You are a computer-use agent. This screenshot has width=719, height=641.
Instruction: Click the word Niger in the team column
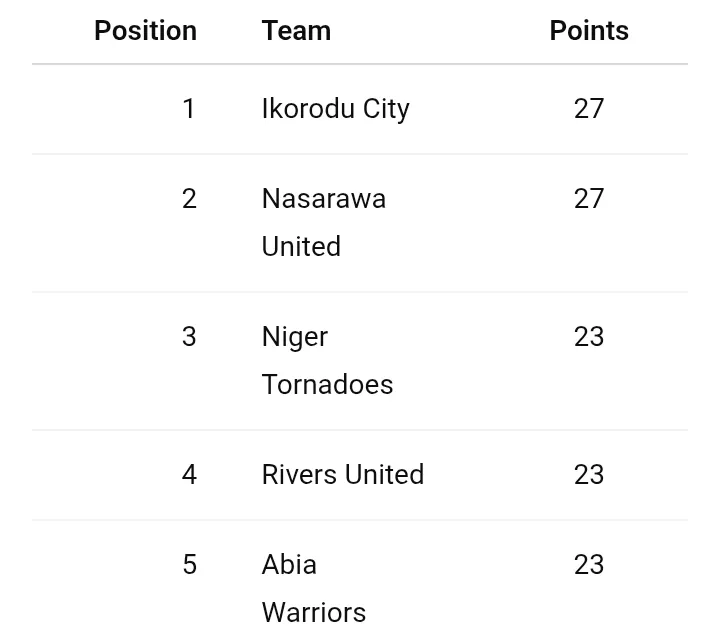coord(294,337)
